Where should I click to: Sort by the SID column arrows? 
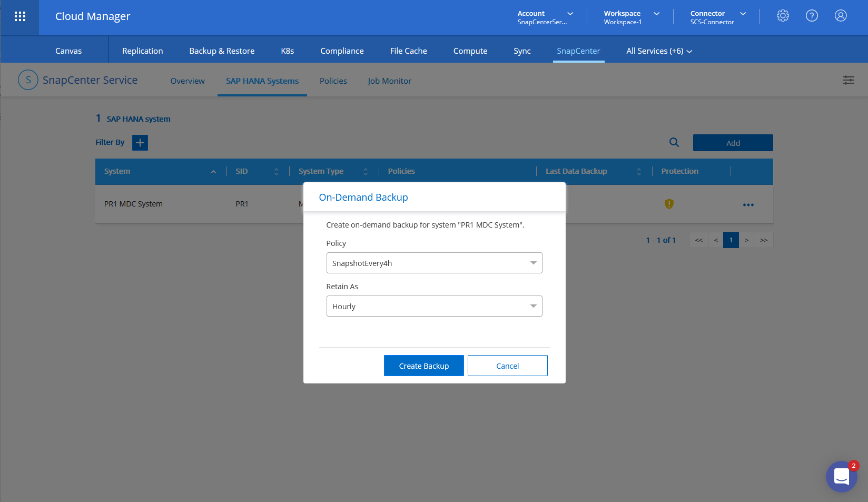276,172
